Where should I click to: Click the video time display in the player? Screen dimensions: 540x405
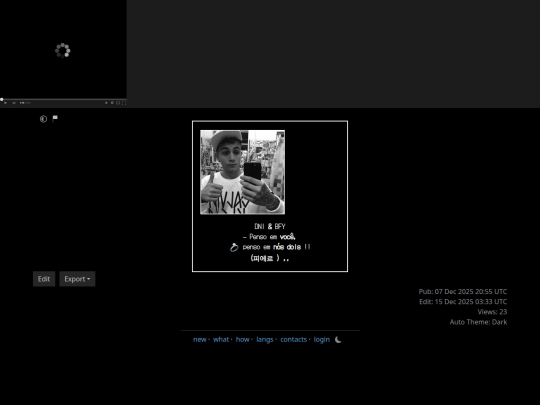pyautogui.click(x=25, y=103)
